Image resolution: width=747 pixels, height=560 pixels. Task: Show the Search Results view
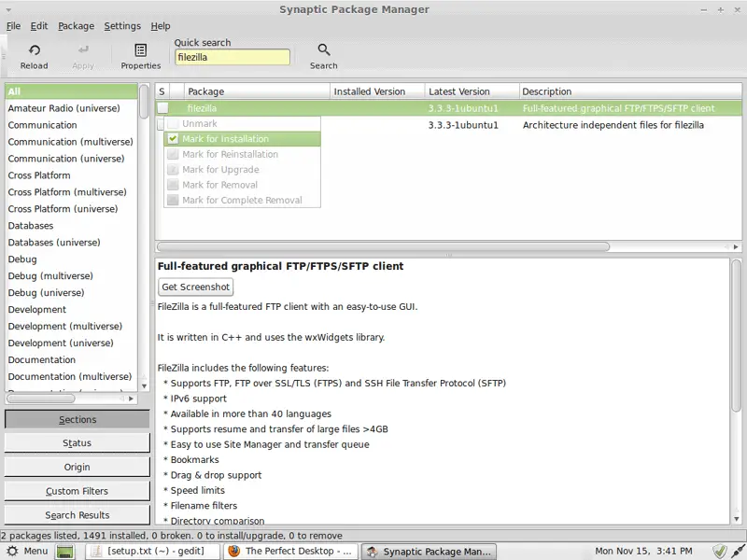click(x=78, y=515)
